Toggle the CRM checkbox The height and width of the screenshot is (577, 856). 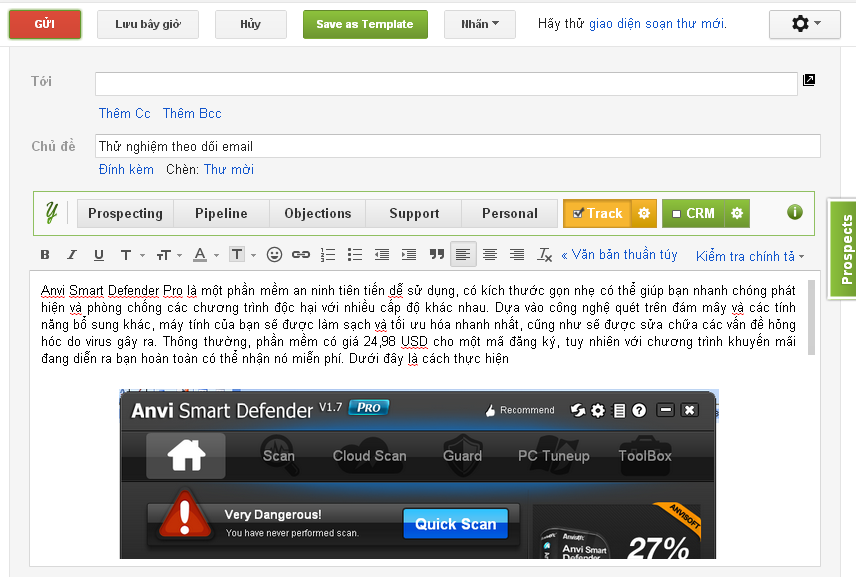pos(676,214)
